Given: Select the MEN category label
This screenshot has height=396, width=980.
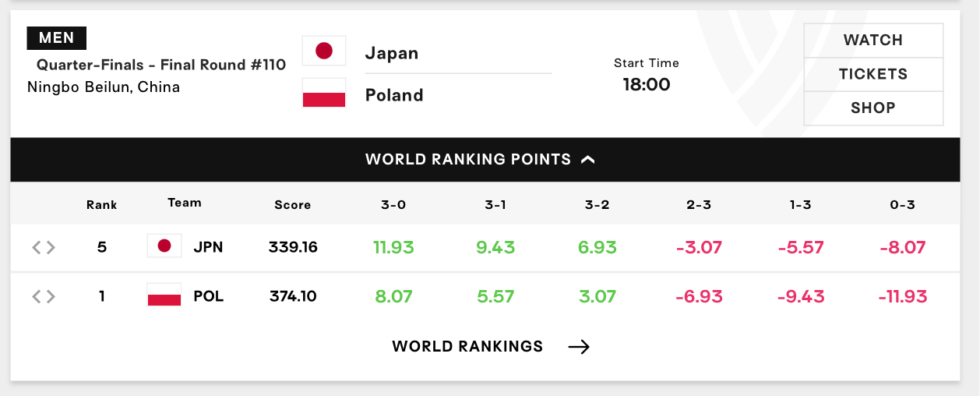Looking at the screenshot, I should pyautogui.click(x=57, y=38).
